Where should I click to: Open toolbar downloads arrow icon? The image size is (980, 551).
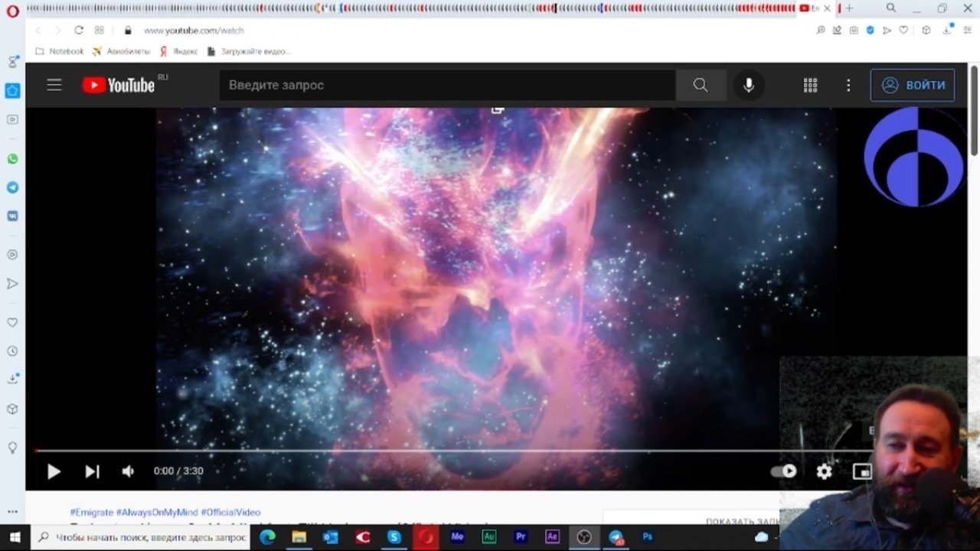[x=949, y=30]
